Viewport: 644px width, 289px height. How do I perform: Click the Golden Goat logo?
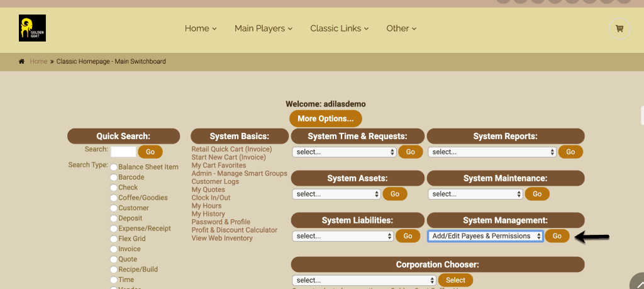[x=32, y=28]
